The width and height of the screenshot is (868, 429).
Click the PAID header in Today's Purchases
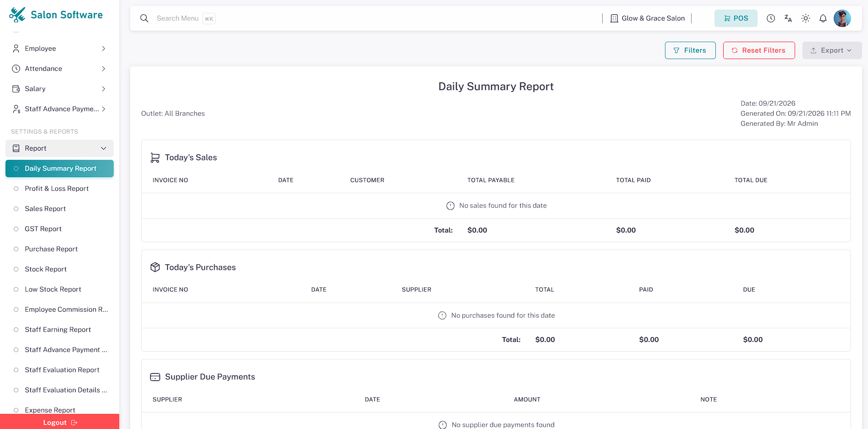646,290
